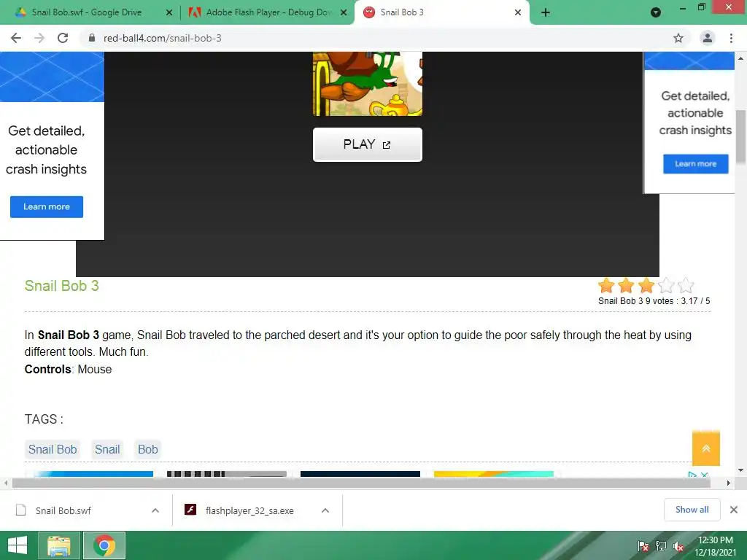
Task: Reload the Snail Bob 3 page
Action: coord(63,38)
